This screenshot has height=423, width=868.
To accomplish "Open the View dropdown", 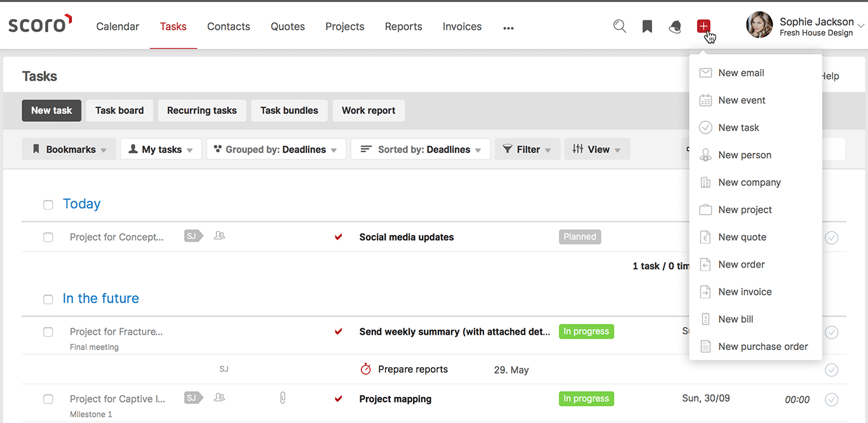I will 597,149.
